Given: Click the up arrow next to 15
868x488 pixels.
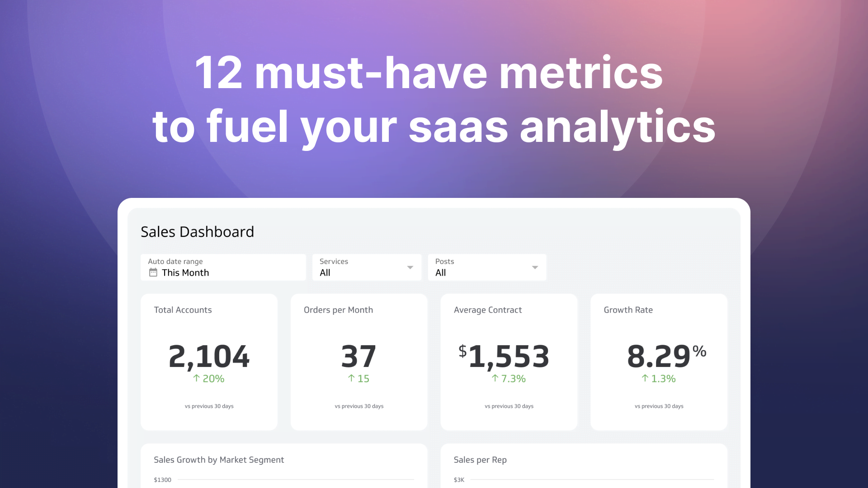Looking at the screenshot, I should [x=351, y=378].
